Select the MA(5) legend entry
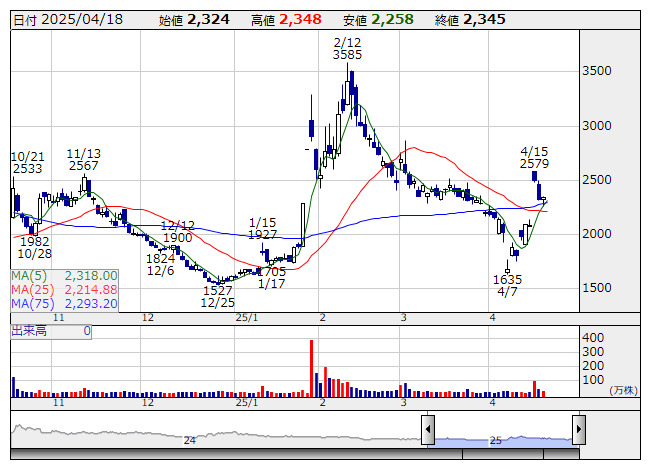The height and width of the screenshot is (470, 653). pos(65,275)
